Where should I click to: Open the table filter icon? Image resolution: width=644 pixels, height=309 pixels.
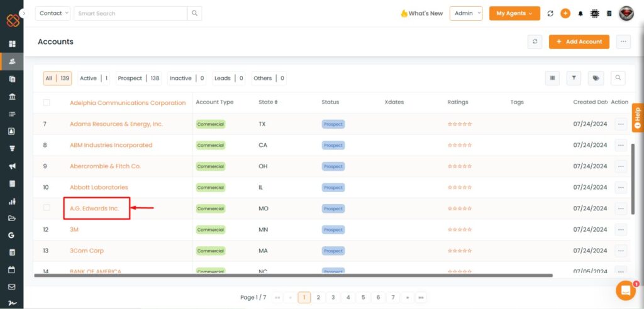pos(574,78)
